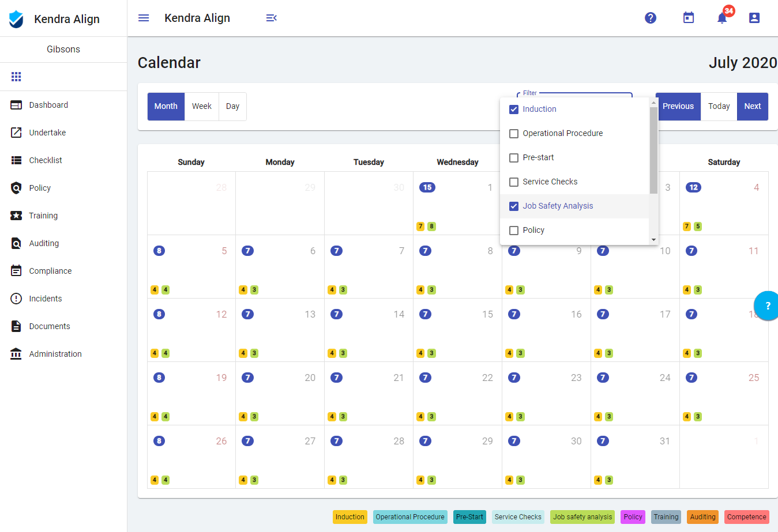Click the Pre-Start legend swatch
778x532 pixels.
coord(469,517)
